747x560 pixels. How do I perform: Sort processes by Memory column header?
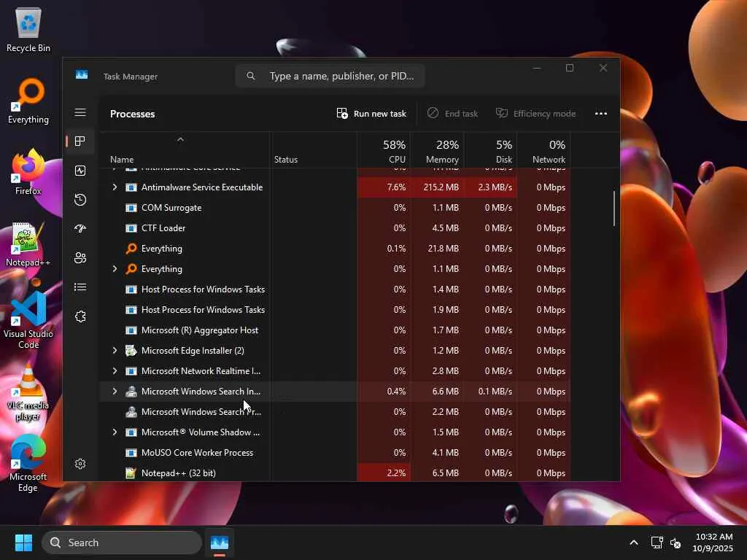point(437,150)
